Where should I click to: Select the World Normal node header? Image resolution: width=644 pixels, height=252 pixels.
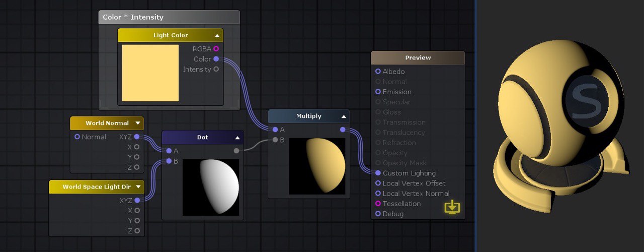[x=107, y=123]
